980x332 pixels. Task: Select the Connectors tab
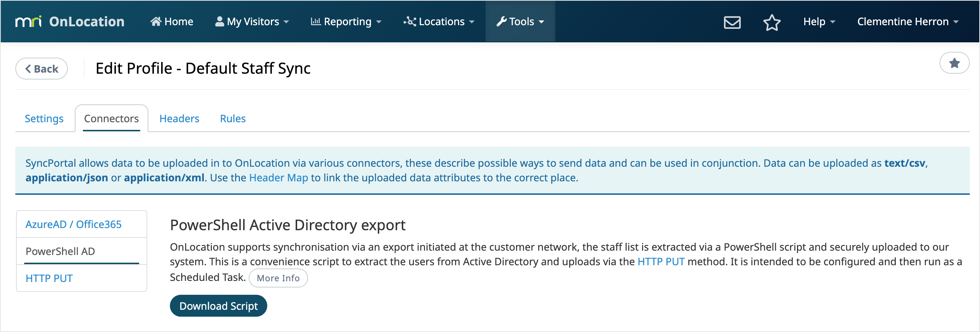tap(112, 119)
